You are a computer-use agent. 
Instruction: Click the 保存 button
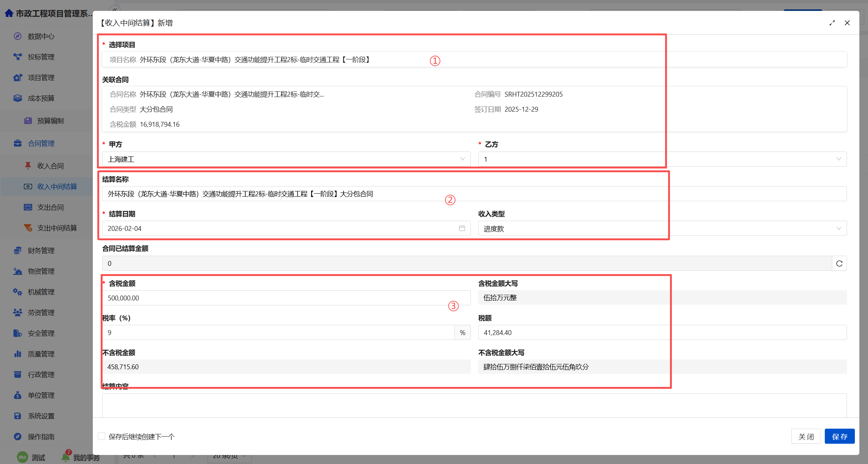pos(840,436)
